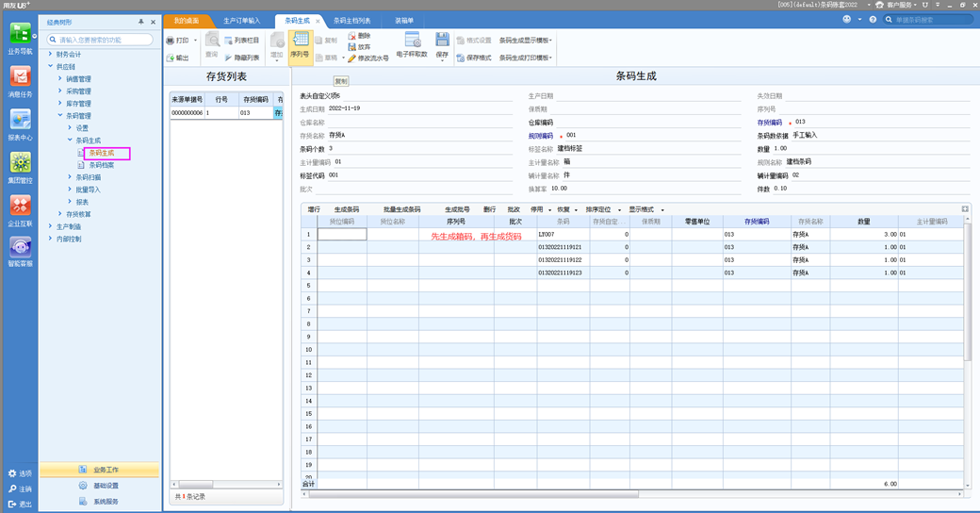Click 列表栏目 in the toolbar
The height and width of the screenshot is (513, 980).
coord(241,40)
